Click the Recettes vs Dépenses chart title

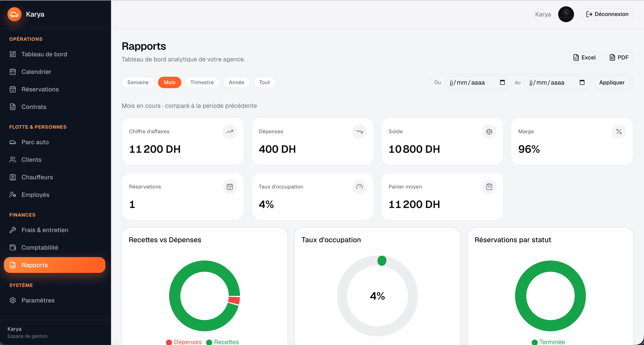coord(165,240)
